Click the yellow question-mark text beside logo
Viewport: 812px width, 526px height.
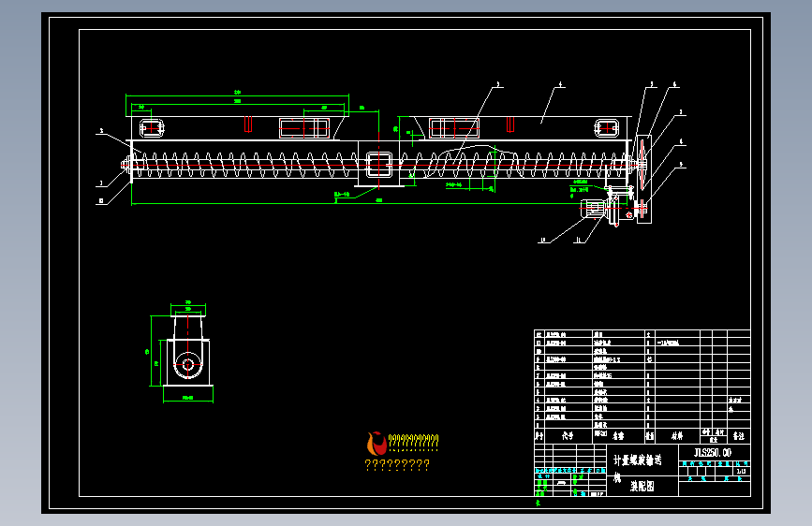pos(413,441)
